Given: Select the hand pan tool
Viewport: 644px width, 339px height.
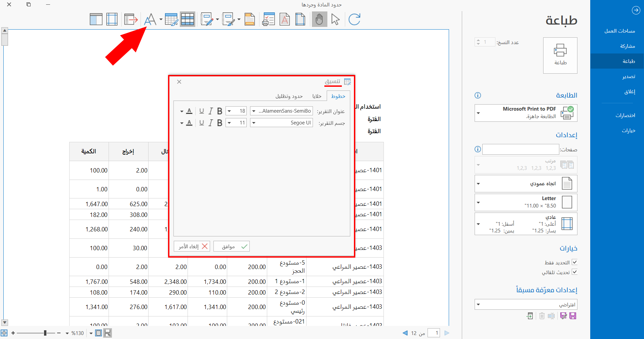Looking at the screenshot, I should (x=319, y=19).
